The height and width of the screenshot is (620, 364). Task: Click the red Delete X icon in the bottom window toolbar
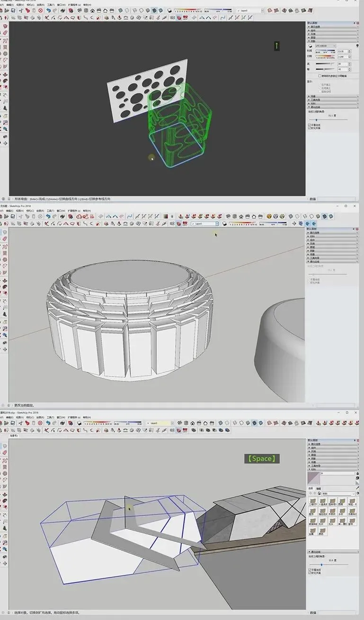point(40,422)
